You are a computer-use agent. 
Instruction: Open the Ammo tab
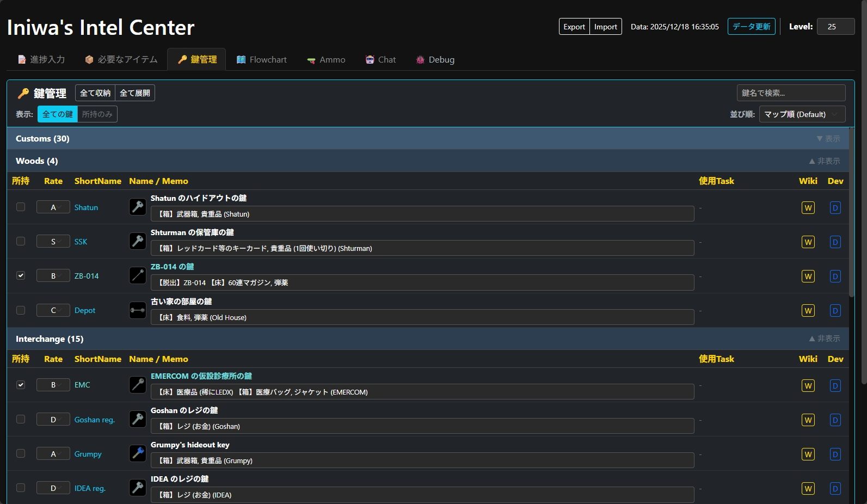326,60
